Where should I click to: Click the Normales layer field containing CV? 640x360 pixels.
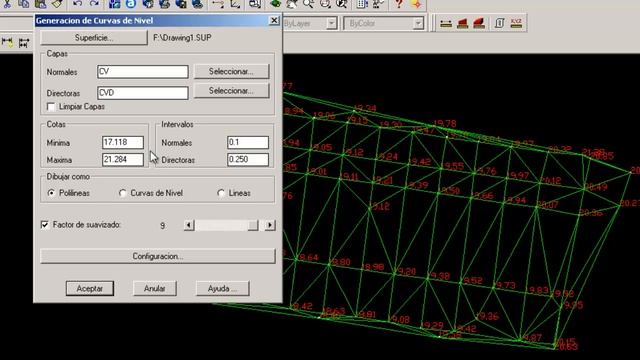pos(143,71)
